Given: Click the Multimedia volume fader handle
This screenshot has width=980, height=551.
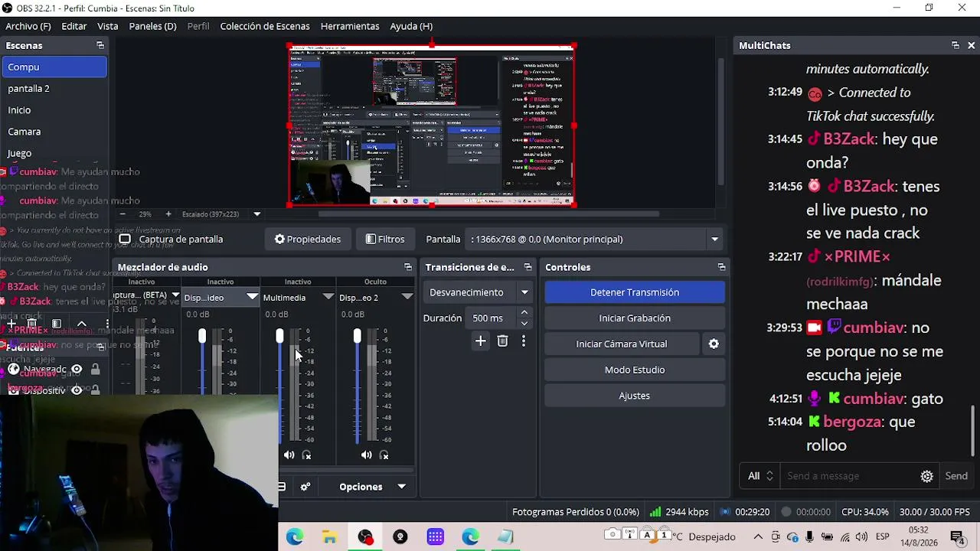Looking at the screenshot, I should pos(279,336).
